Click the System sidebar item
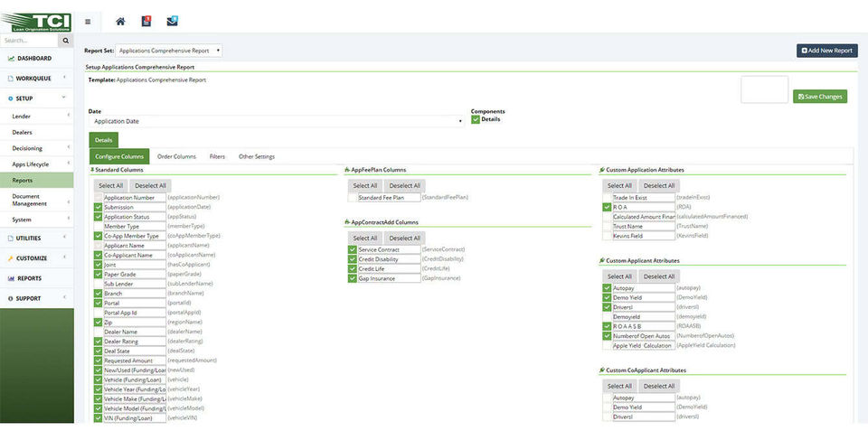This screenshot has height=440, width=868. click(x=22, y=220)
